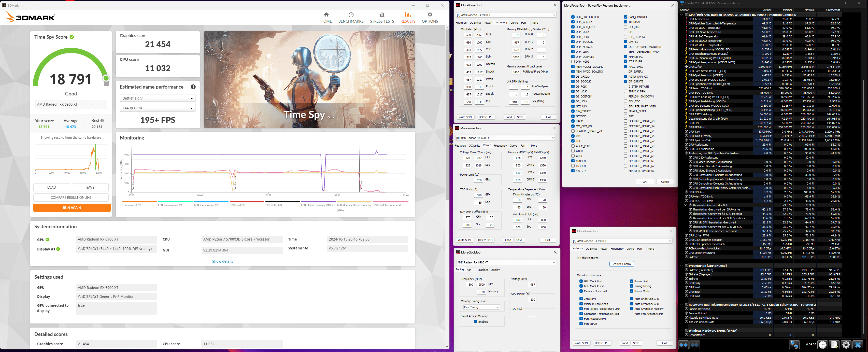Click HWiNFO log file sheet icon

[x=834, y=345]
